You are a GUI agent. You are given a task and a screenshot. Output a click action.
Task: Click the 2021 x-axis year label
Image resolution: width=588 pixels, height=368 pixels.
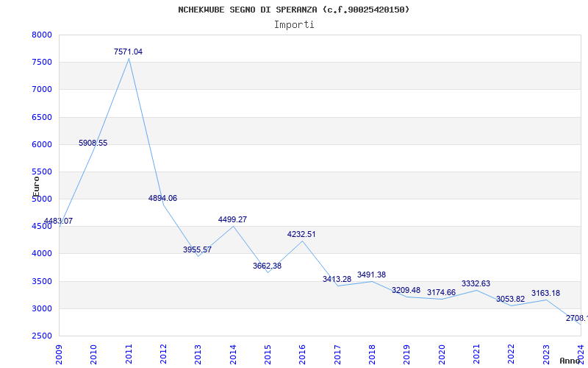(476, 355)
